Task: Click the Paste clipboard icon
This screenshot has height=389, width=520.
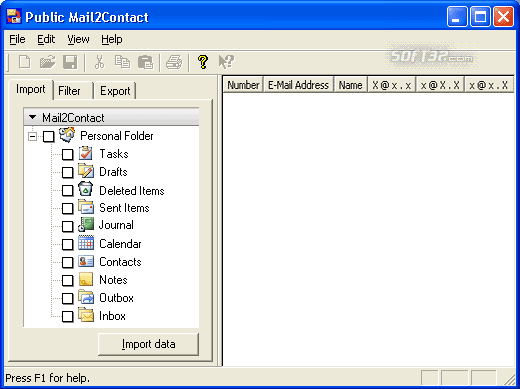Action: click(146, 62)
